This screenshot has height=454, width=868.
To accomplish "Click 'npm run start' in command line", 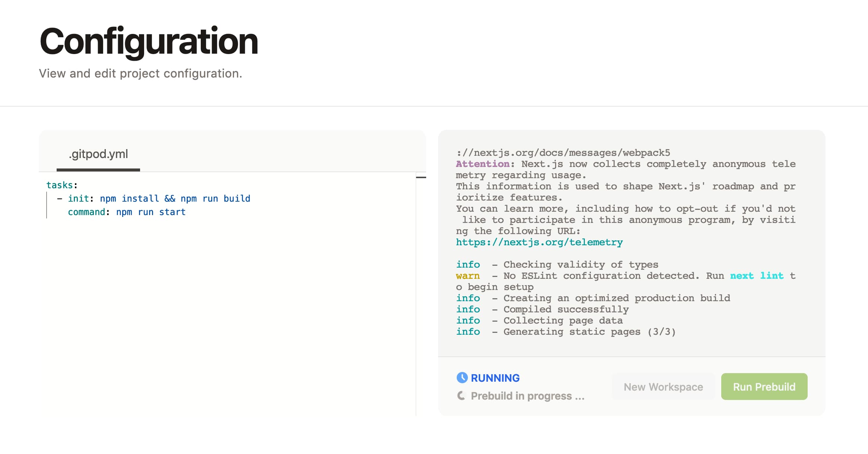I will tap(151, 212).
